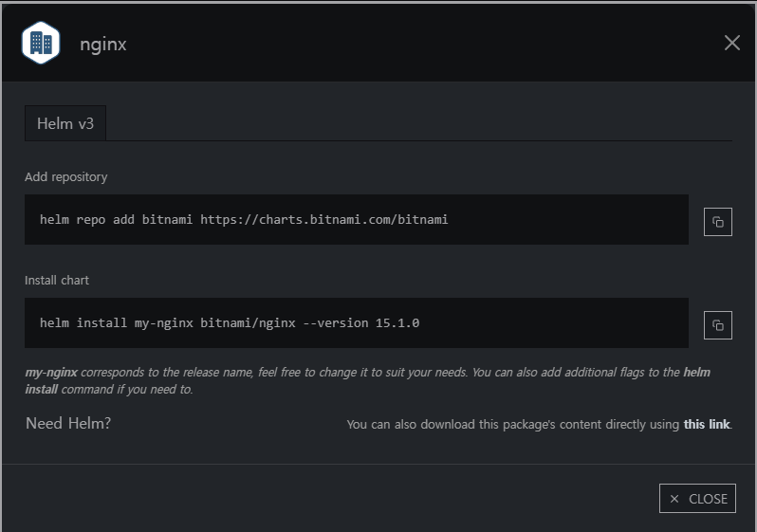The width and height of the screenshot is (757, 532).
Task: Open the 'this link' download link
Action: 707,424
